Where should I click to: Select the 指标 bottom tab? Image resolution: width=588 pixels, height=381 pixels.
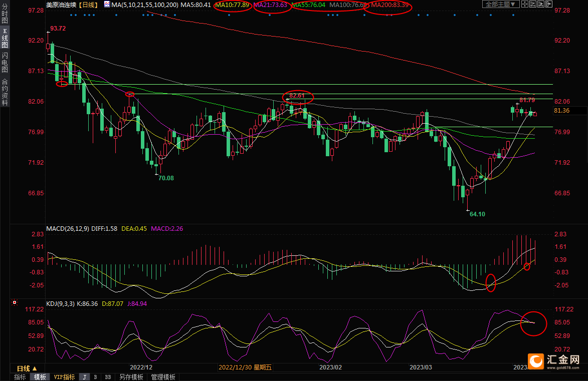(x=20, y=377)
